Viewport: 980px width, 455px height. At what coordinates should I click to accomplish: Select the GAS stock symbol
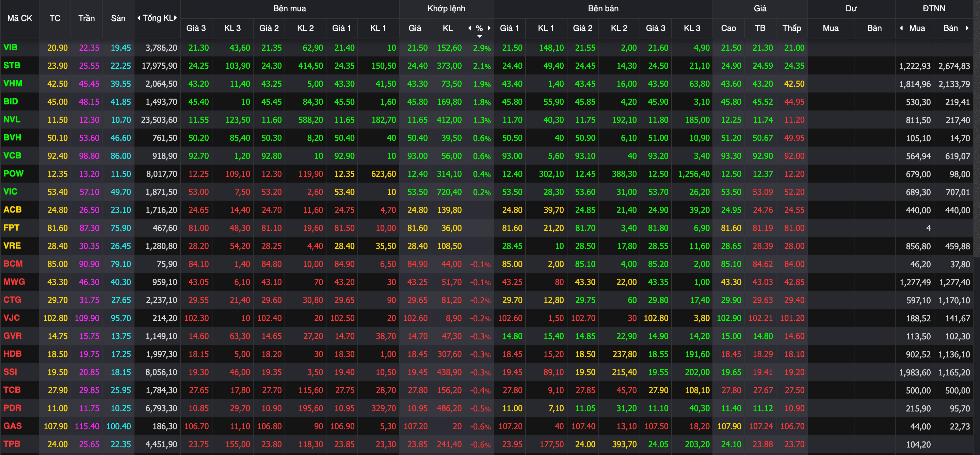pos(12,426)
